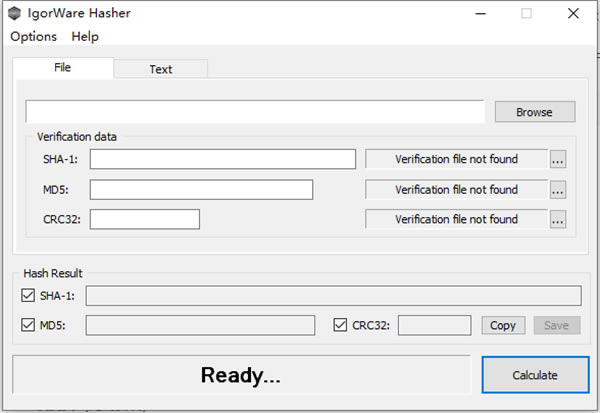Click the Ready status progress bar
This screenshot has width=600, height=413.
tap(241, 375)
